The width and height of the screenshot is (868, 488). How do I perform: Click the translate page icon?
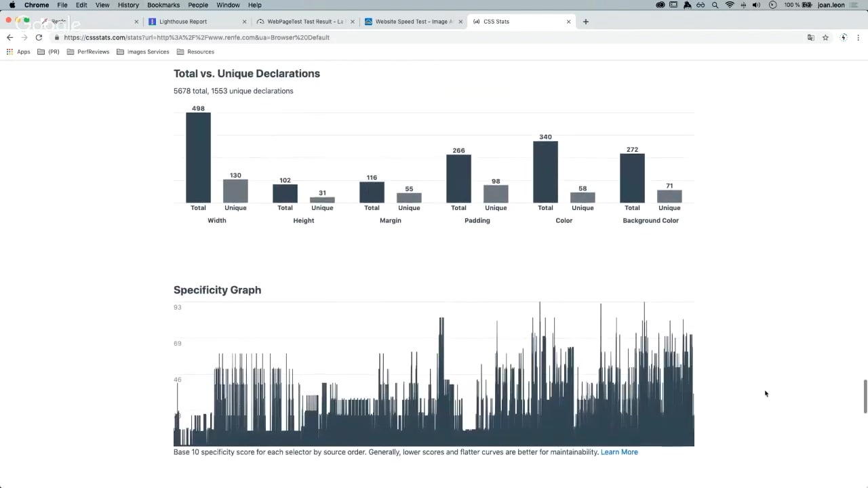click(x=810, y=37)
